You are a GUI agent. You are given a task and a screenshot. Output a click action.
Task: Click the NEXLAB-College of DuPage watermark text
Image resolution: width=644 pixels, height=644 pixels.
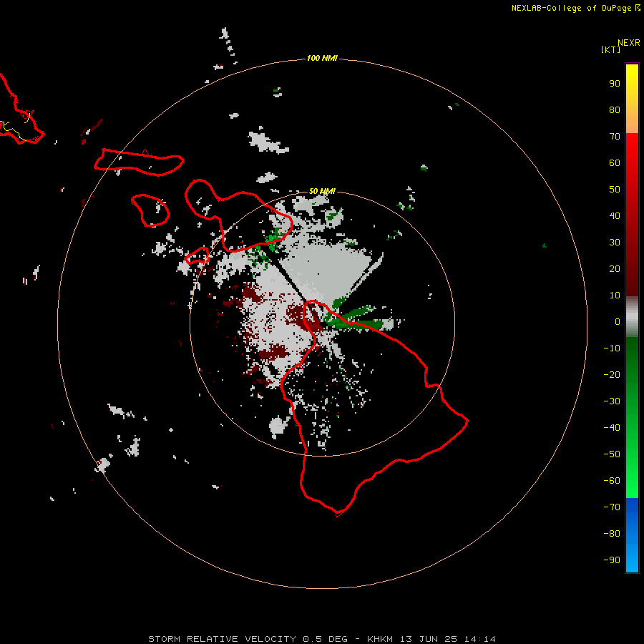tap(576, 8)
